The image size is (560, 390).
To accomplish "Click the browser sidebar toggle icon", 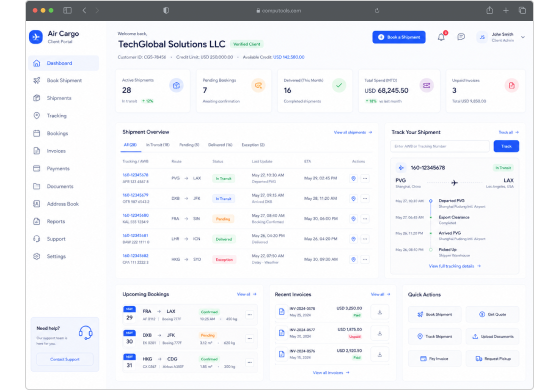I will 67,10.
